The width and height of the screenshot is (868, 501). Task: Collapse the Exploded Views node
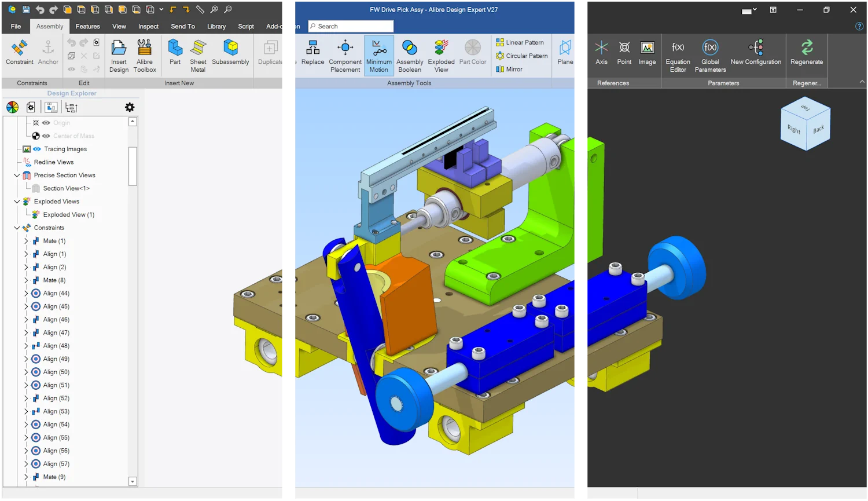(17, 201)
